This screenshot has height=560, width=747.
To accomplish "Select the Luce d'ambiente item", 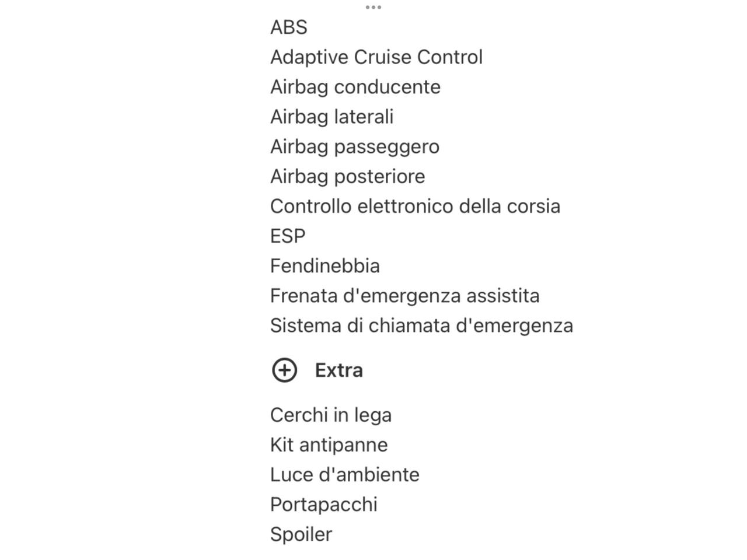I will pyautogui.click(x=344, y=474).
